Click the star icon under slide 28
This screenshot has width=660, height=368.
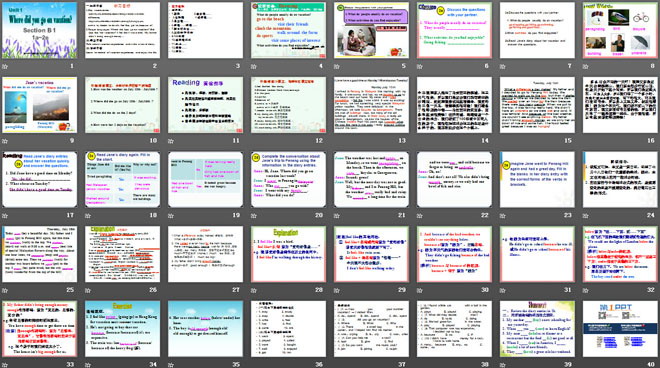pos(254,290)
